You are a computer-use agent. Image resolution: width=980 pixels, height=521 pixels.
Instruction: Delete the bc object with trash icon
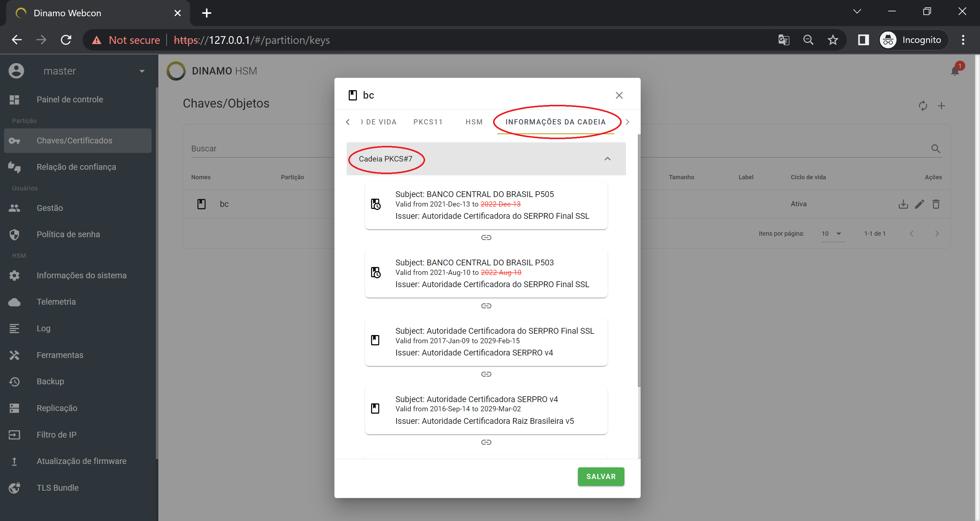click(x=936, y=204)
